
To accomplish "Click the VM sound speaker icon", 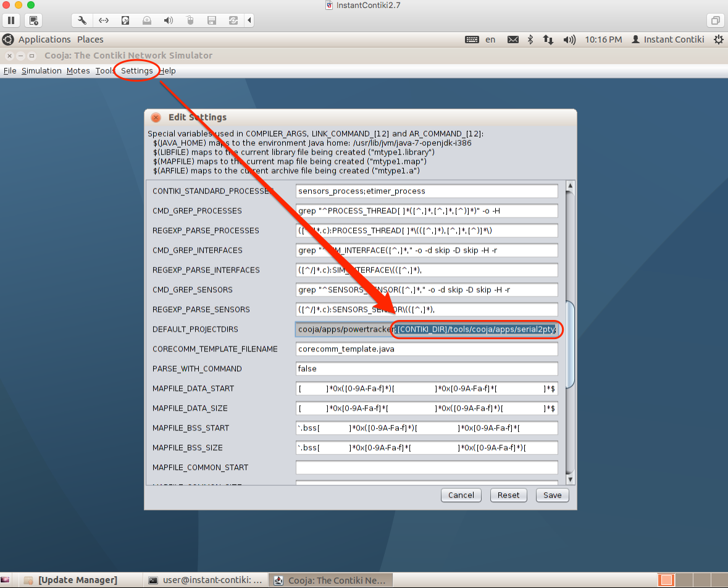I will pyautogui.click(x=168, y=20).
